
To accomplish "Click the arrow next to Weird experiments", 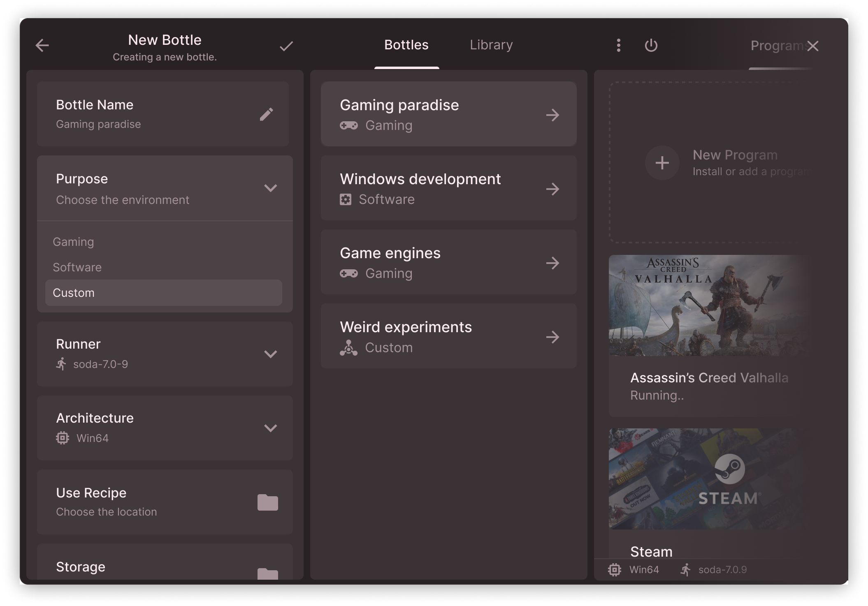I will [552, 337].
